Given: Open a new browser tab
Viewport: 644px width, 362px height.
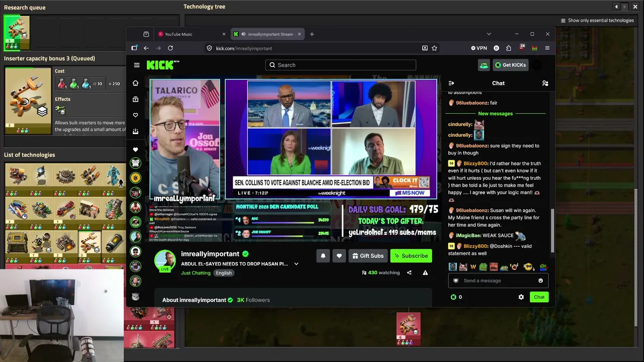Looking at the screenshot, I should tap(312, 34).
